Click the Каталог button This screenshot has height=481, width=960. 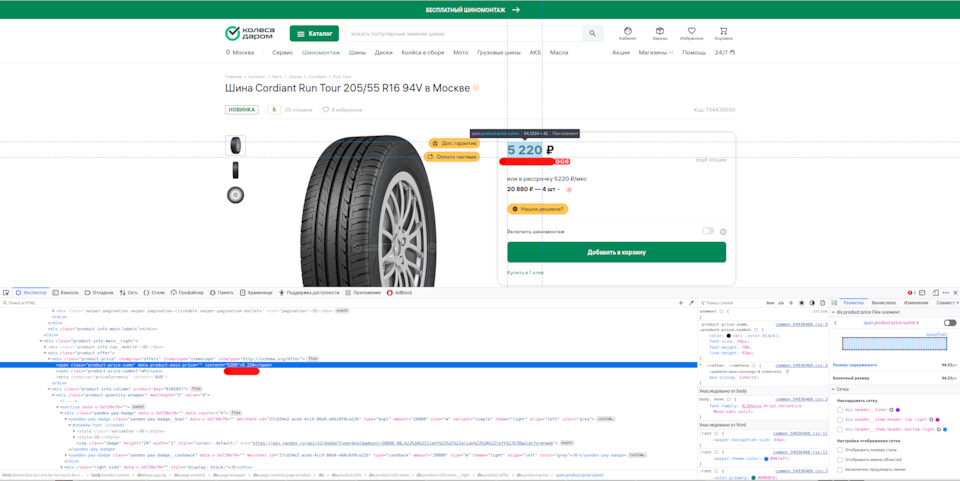click(314, 34)
